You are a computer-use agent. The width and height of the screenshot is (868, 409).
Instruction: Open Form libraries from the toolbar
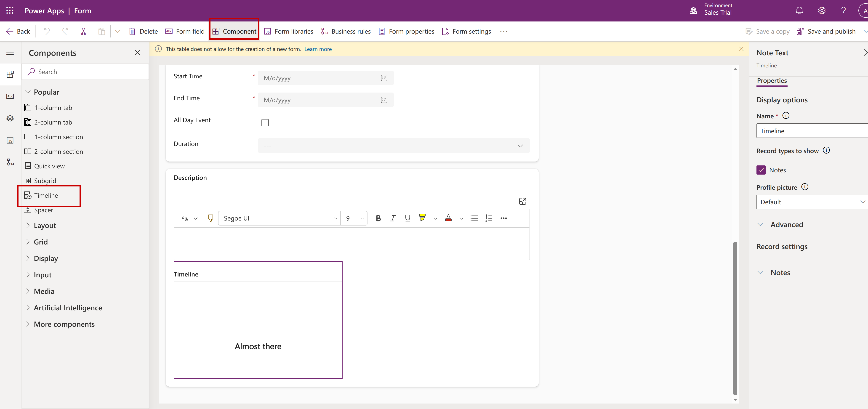coord(288,31)
